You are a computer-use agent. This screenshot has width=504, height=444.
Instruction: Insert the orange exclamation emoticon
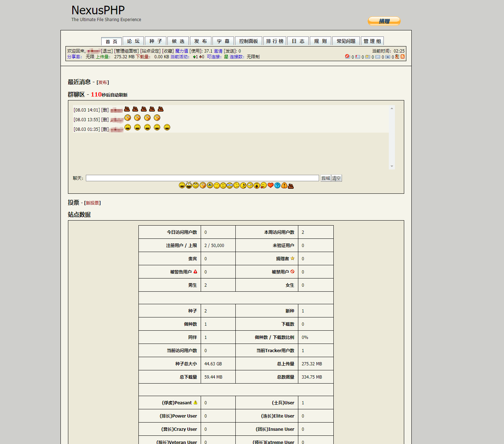pos(284,185)
